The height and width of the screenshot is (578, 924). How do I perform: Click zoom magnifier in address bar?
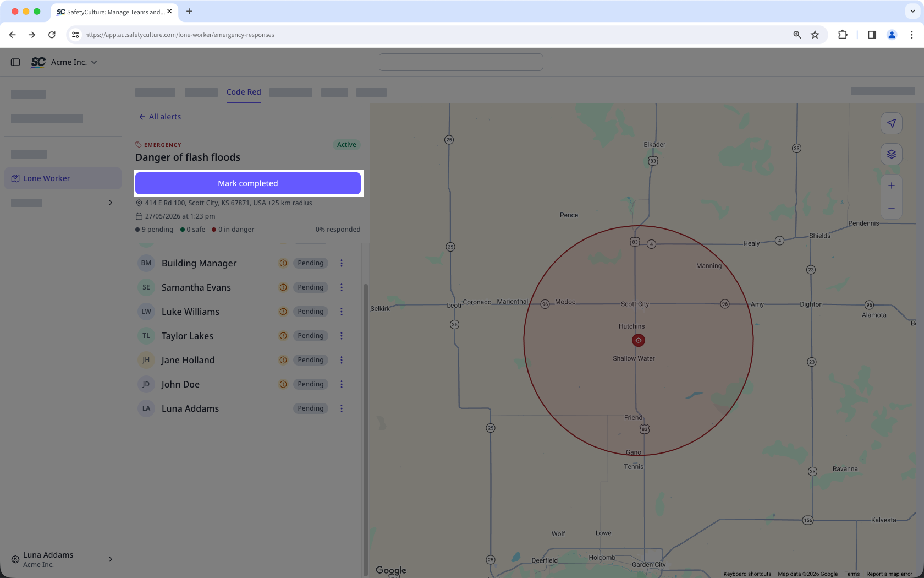[x=797, y=35]
